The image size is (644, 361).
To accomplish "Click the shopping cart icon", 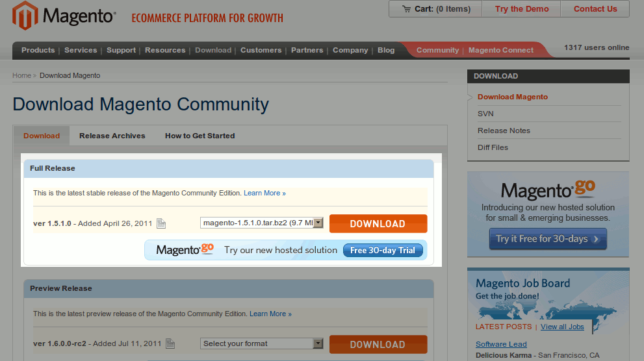I will point(406,9).
